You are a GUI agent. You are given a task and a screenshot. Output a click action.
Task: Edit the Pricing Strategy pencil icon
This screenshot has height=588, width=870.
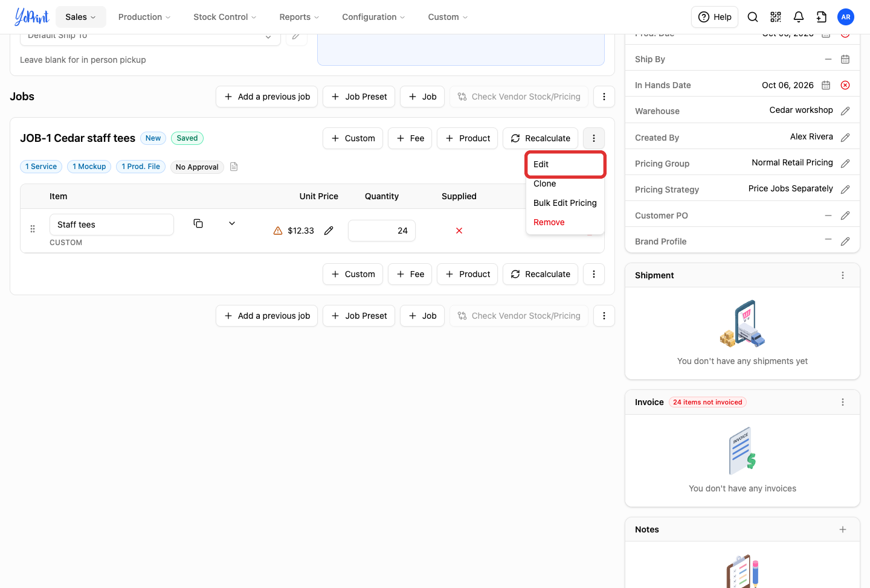coord(845,190)
